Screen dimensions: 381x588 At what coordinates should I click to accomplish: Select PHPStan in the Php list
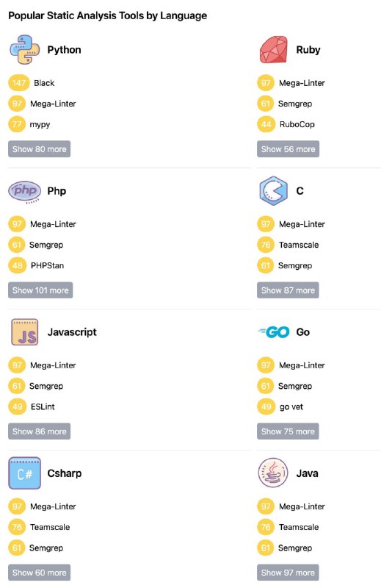tap(47, 265)
